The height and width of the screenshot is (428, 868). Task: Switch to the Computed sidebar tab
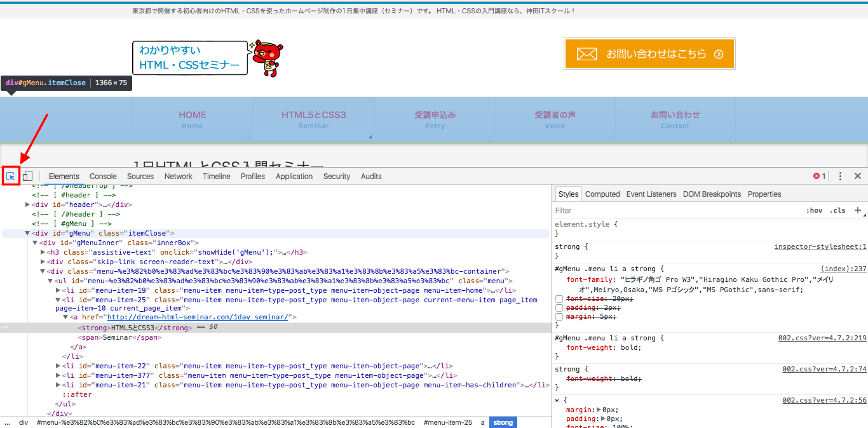pos(602,194)
